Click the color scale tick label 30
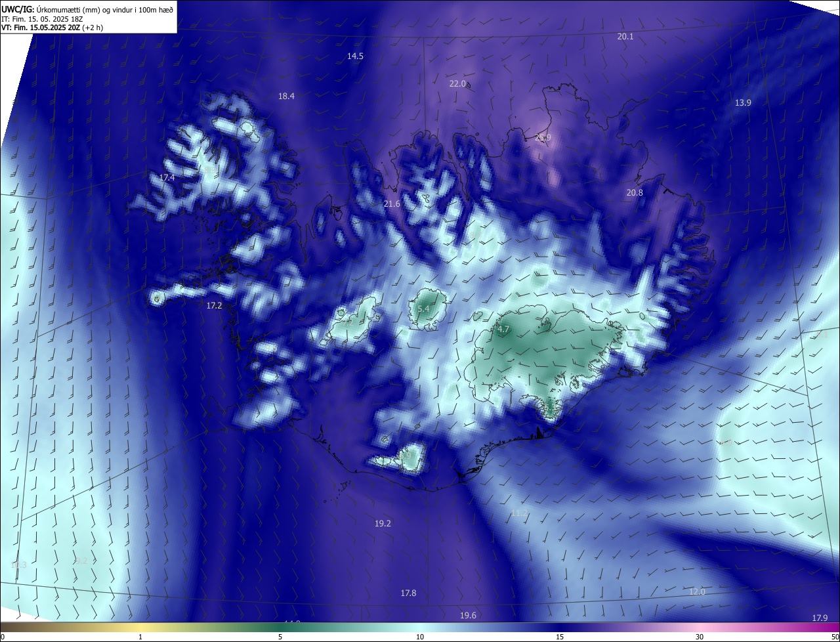This screenshot has width=840, height=642. [x=700, y=637]
